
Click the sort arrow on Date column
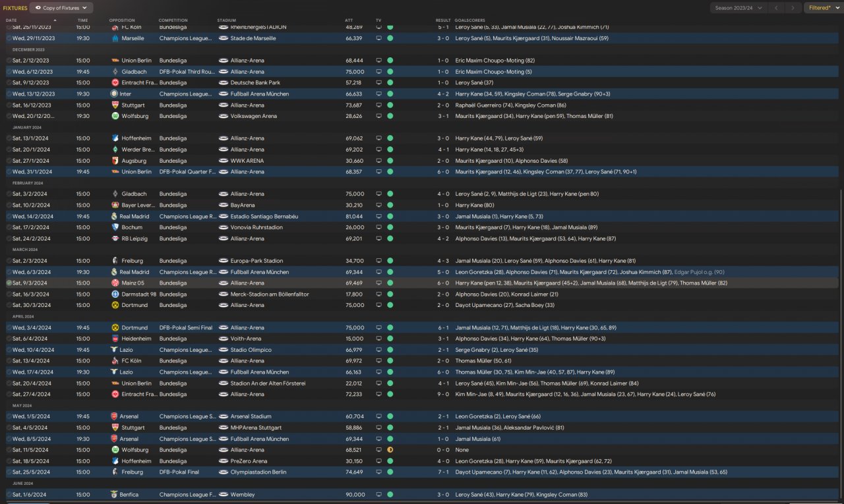pyautogui.click(x=55, y=20)
